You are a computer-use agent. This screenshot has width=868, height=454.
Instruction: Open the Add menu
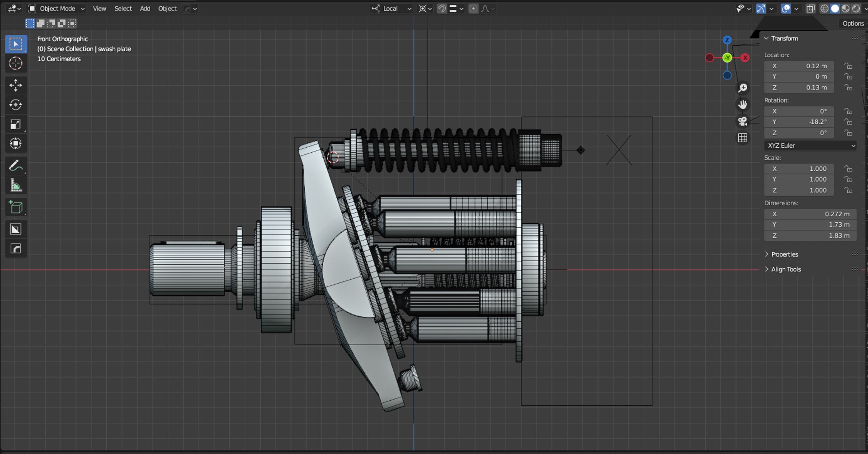pos(145,9)
